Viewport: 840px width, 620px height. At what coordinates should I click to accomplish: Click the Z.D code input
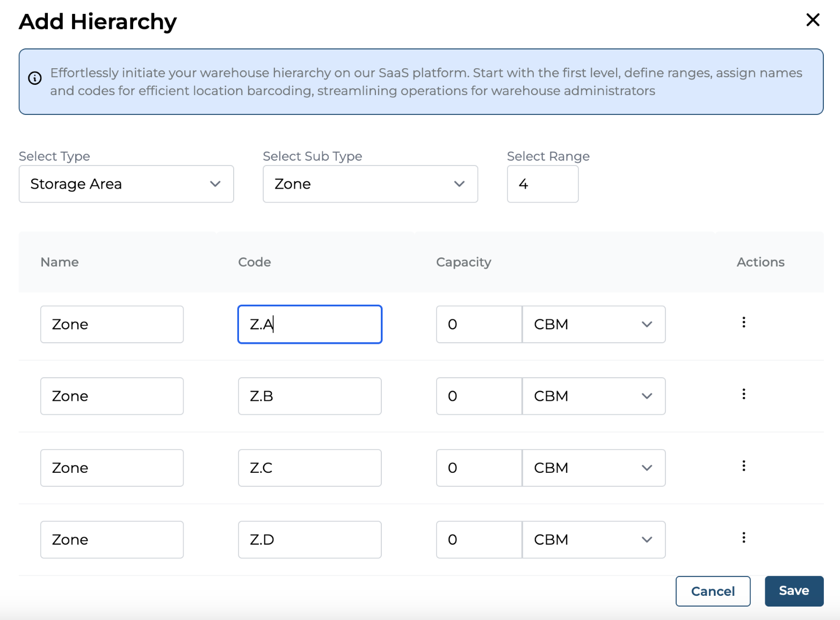[x=310, y=540]
